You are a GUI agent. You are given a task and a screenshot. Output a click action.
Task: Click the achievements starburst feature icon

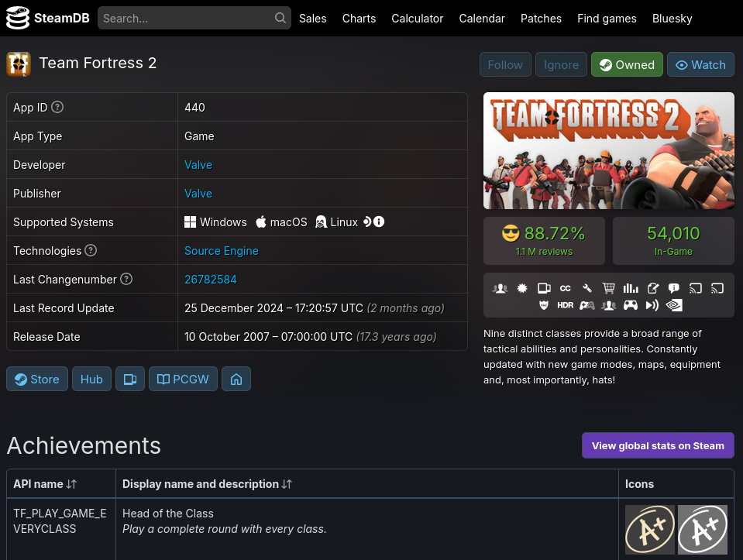click(522, 288)
